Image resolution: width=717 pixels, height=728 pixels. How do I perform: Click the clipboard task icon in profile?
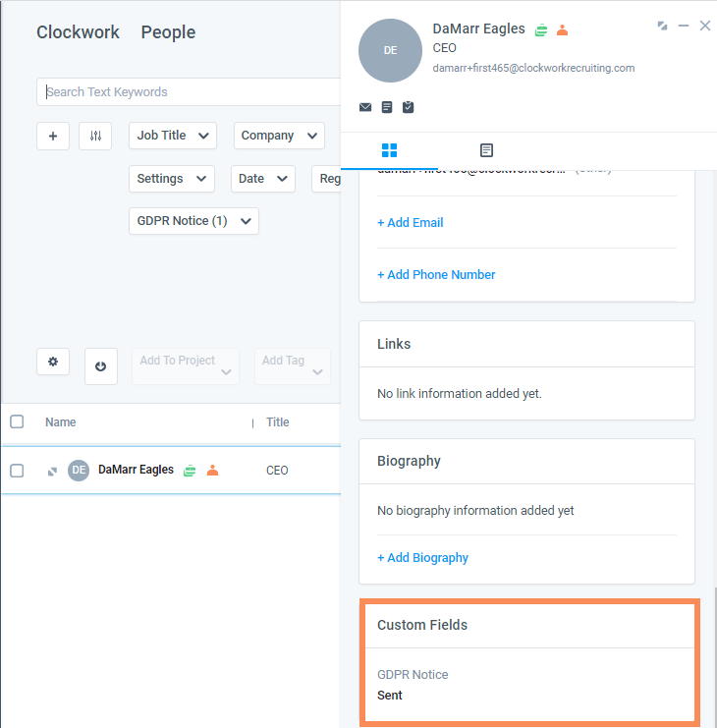coord(408,107)
